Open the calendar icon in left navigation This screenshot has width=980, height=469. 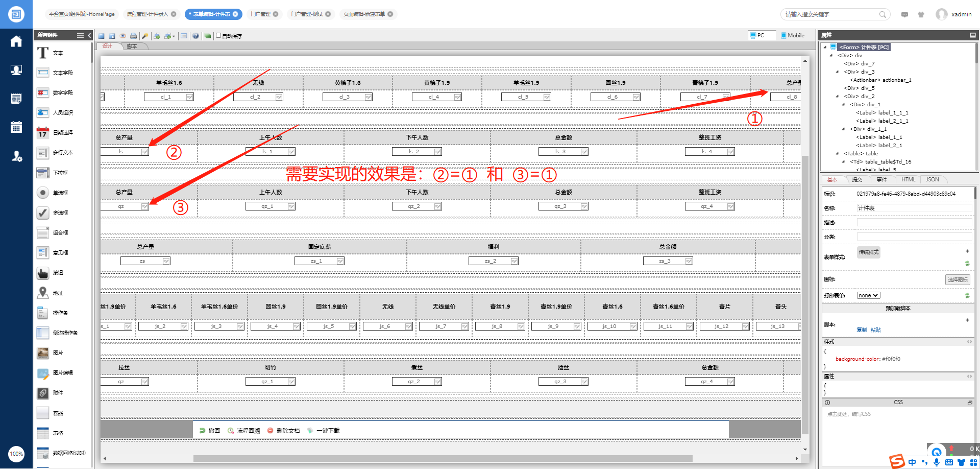pos(16,127)
